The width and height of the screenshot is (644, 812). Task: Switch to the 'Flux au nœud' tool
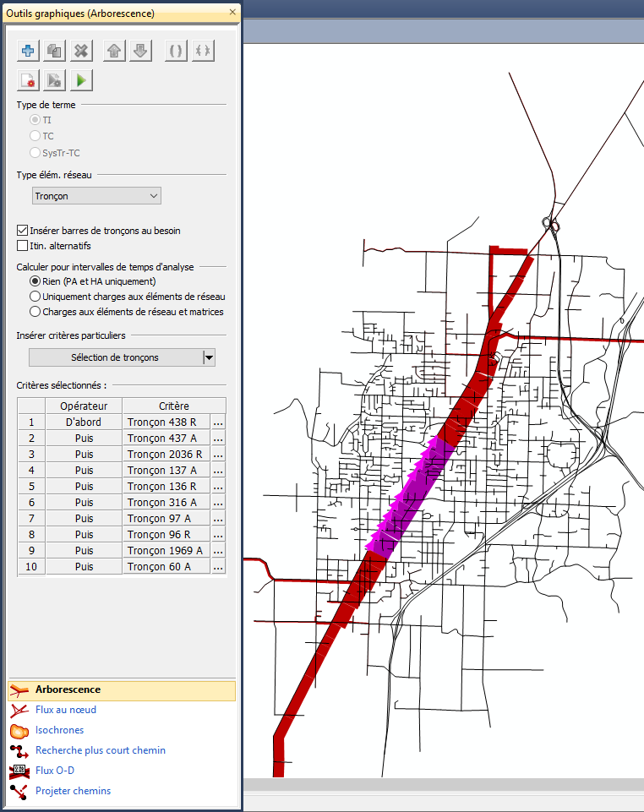65,710
